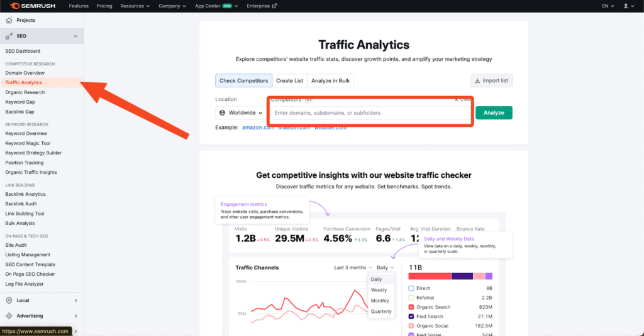Click the Projects home icon
The height and width of the screenshot is (336, 644).
tap(9, 20)
